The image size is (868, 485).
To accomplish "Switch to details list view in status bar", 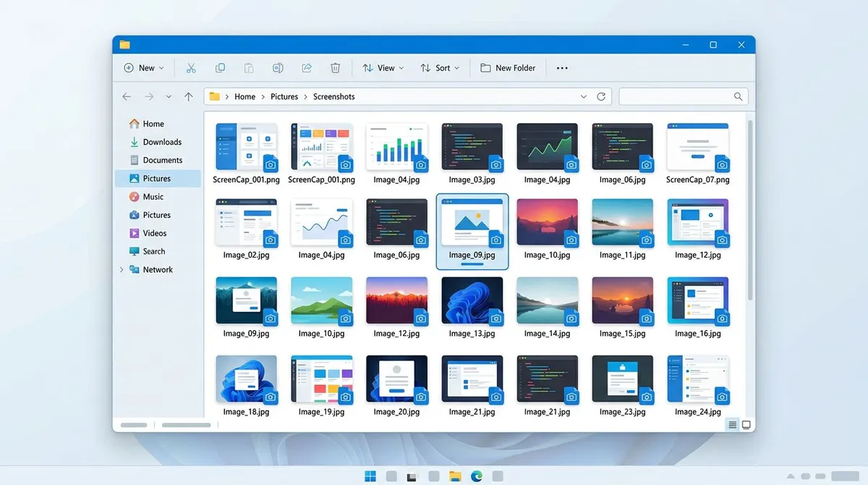I will pos(733,425).
